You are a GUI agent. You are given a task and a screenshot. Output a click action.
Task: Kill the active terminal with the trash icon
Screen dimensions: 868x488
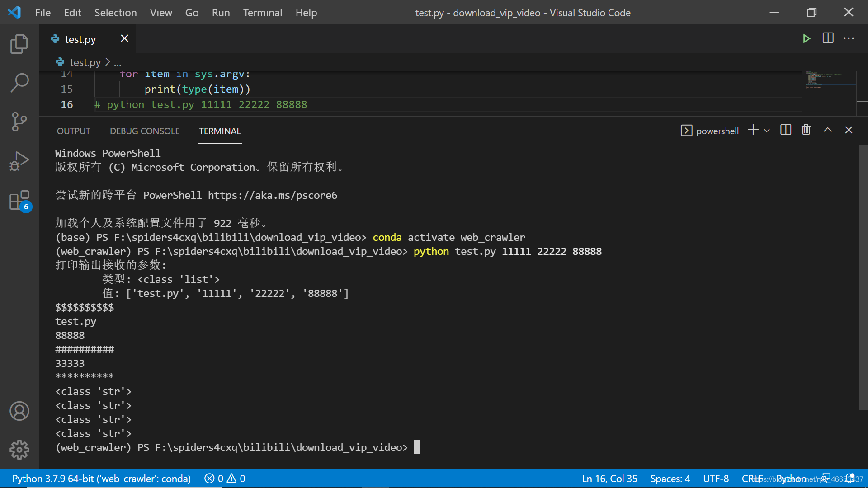807,130
